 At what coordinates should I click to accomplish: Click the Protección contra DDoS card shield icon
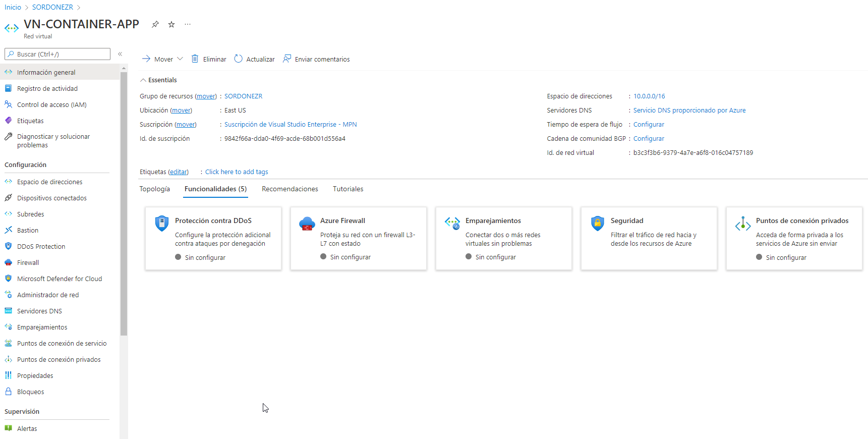tap(162, 223)
